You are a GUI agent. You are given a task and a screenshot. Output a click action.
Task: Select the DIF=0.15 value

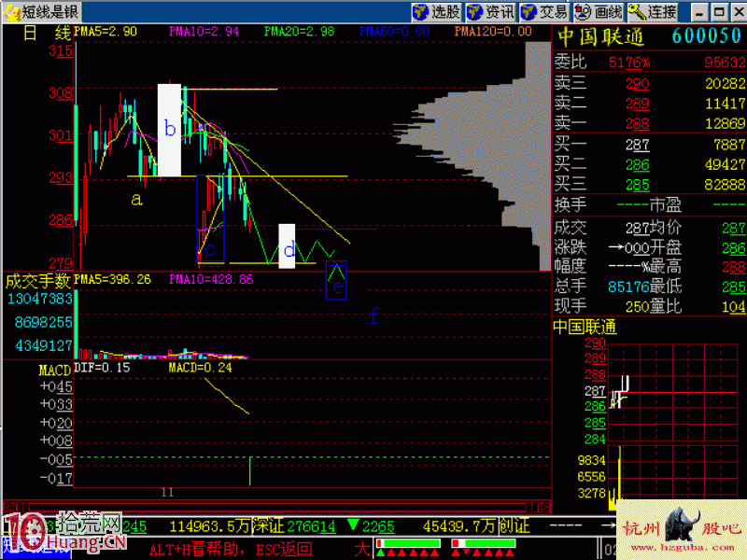pyautogui.click(x=102, y=368)
